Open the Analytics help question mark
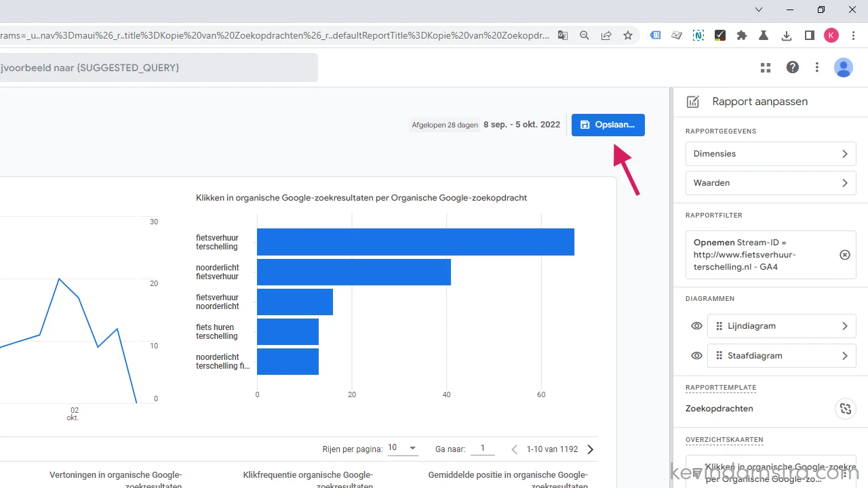This screenshot has width=868, height=488. pyautogui.click(x=792, y=67)
